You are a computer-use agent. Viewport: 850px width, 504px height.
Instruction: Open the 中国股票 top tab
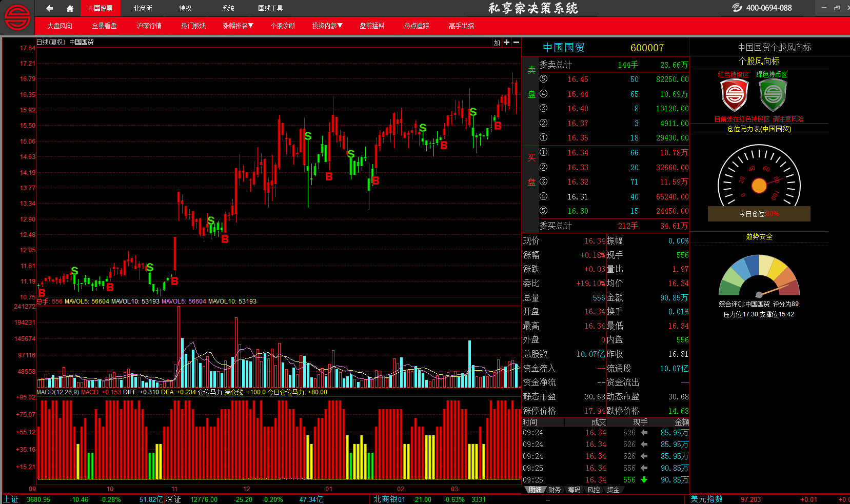(x=100, y=8)
